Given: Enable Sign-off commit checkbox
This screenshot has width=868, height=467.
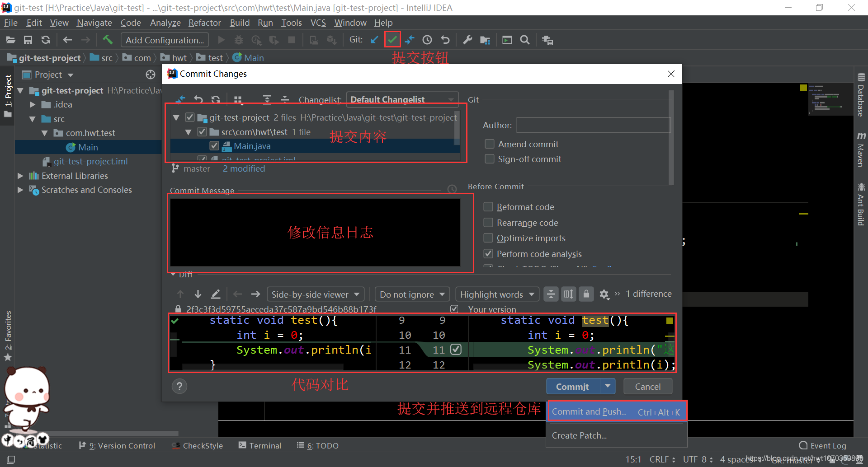Looking at the screenshot, I should pos(489,159).
